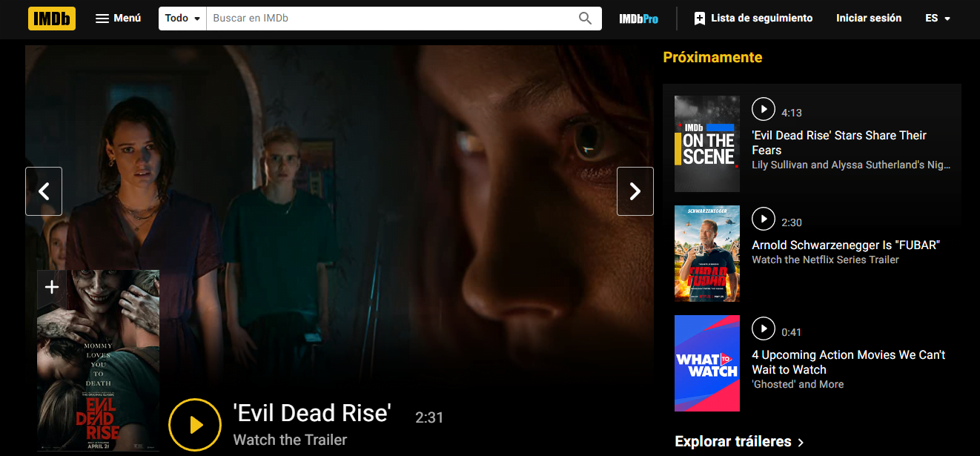Image resolution: width=980 pixels, height=456 pixels.
Task: Open IMDbPro
Action: [x=638, y=18]
